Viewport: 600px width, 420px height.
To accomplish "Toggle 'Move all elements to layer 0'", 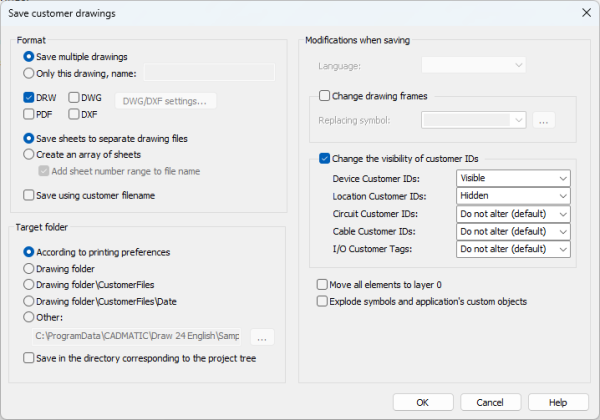I will click(x=322, y=284).
